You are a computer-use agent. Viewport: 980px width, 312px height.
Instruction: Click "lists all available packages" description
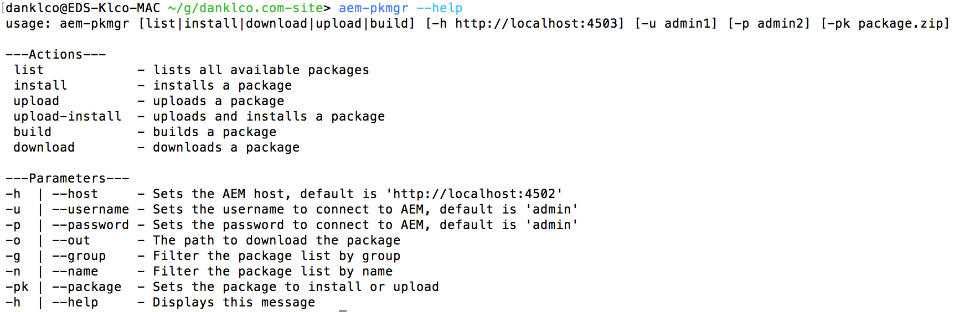pos(261,70)
